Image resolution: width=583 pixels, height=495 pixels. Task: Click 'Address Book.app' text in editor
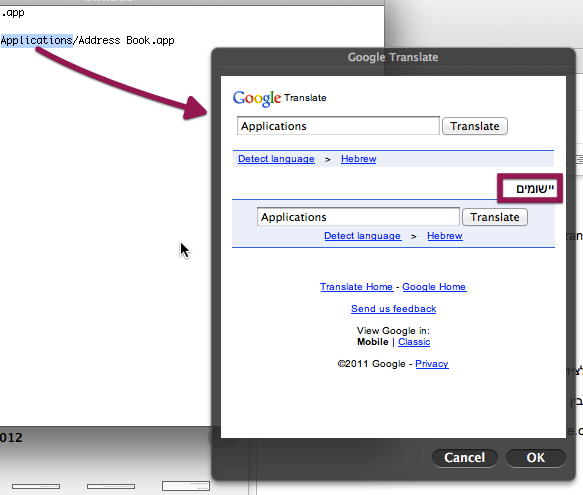point(126,40)
